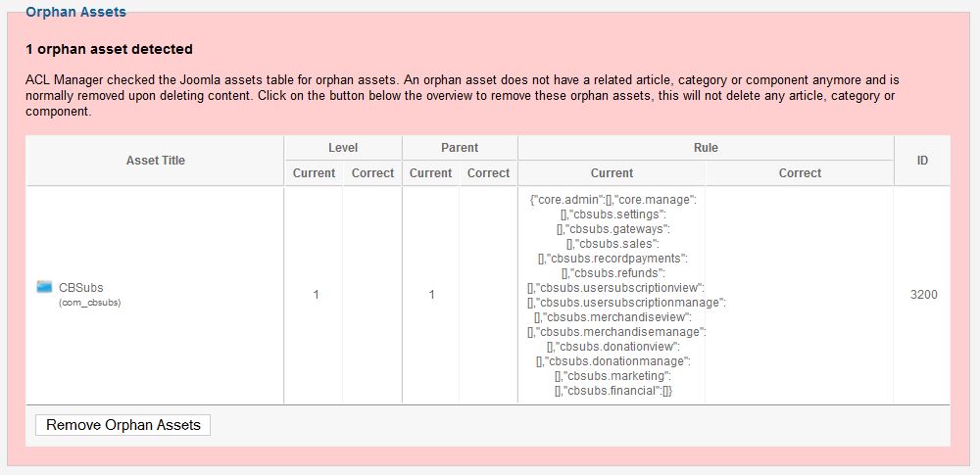Click the '1 orphan asset detected' heading
This screenshot has width=980, height=475.
click(110, 49)
